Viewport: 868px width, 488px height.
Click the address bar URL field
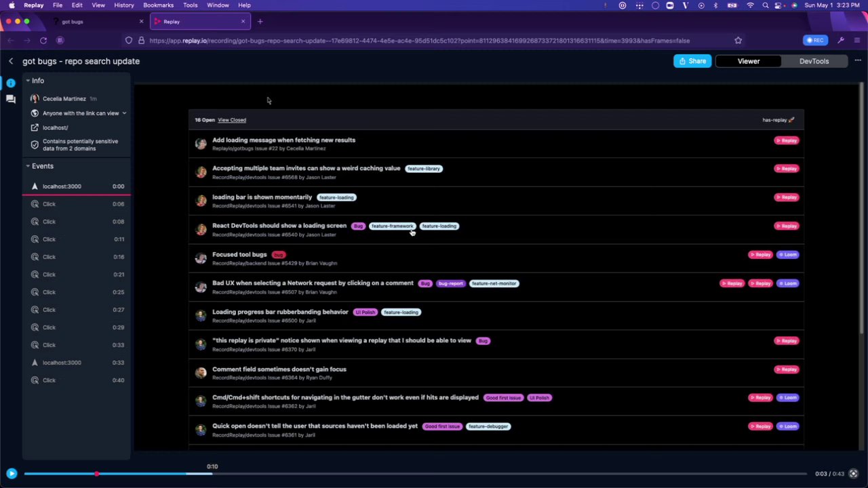point(434,41)
